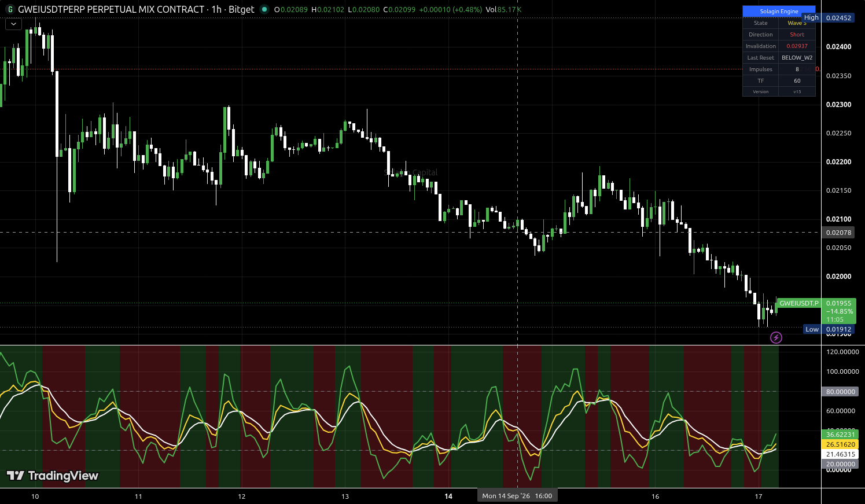Click the 1h interval in legend
Image resolution: width=865 pixels, height=504 pixels.
tap(216, 9)
